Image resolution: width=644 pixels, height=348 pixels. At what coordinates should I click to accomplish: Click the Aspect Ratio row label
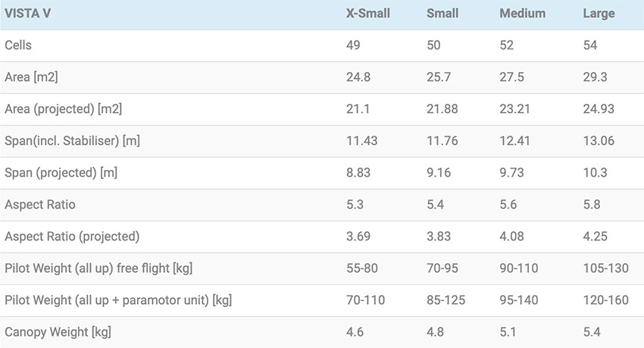[x=40, y=205]
